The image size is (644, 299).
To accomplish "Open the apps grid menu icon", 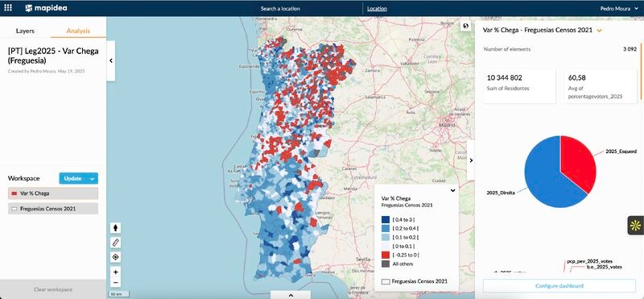I will click(8, 8).
